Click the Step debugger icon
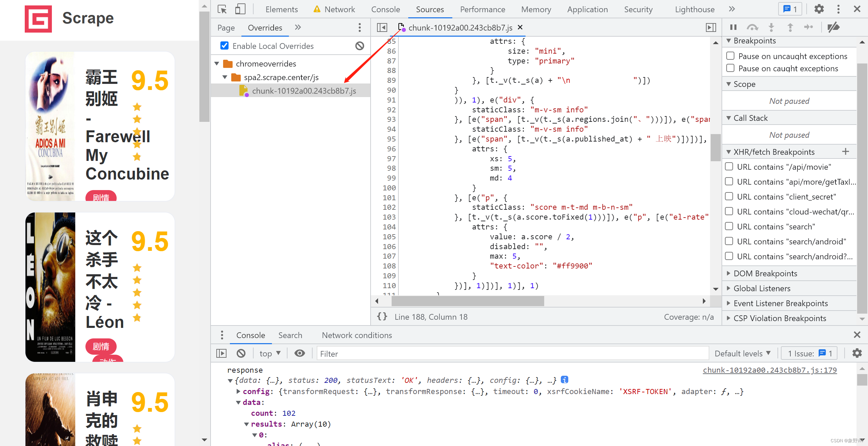 tap(809, 27)
